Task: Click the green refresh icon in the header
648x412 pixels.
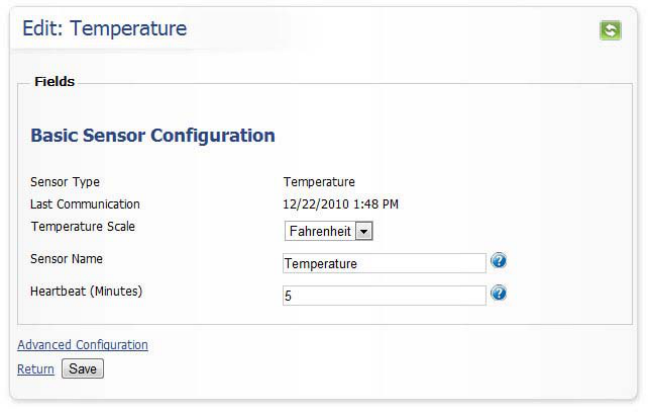Action: [610, 30]
